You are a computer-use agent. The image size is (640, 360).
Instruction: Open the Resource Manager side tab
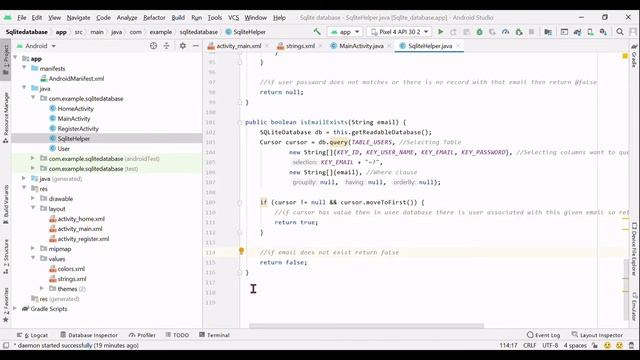pyautogui.click(x=6, y=118)
